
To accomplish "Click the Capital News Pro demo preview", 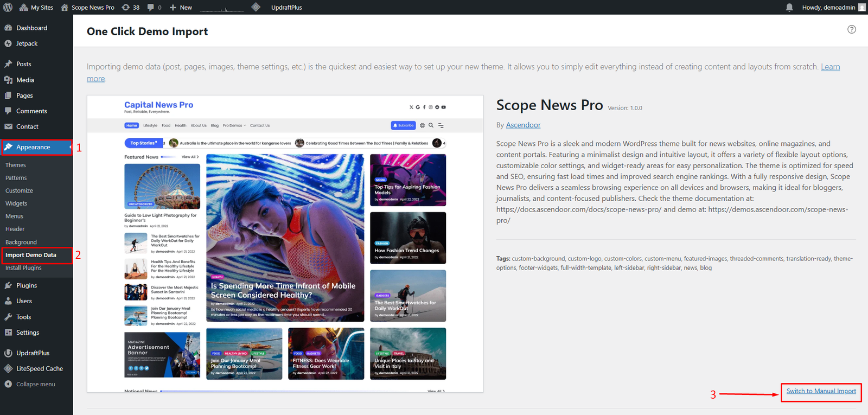I will [x=285, y=244].
